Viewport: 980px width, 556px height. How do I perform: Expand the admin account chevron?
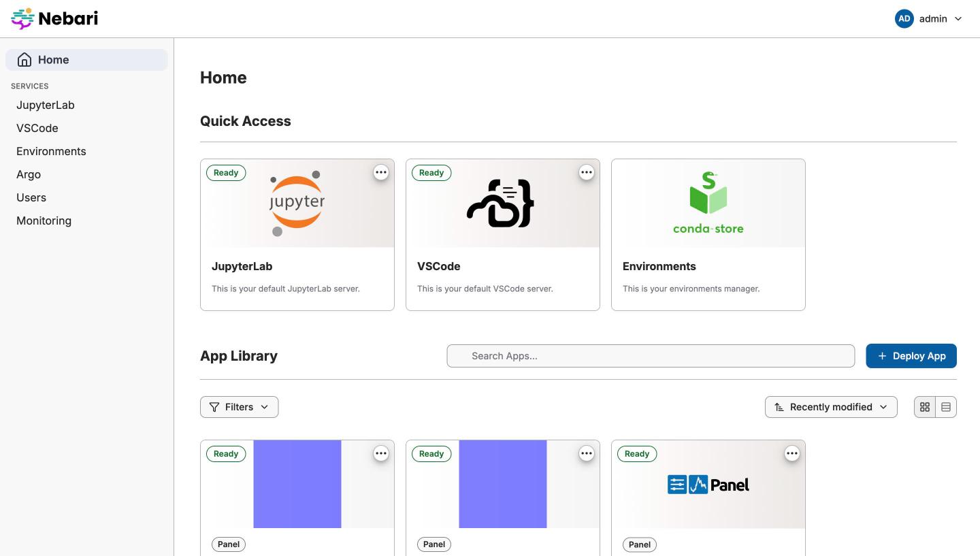tap(958, 19)
